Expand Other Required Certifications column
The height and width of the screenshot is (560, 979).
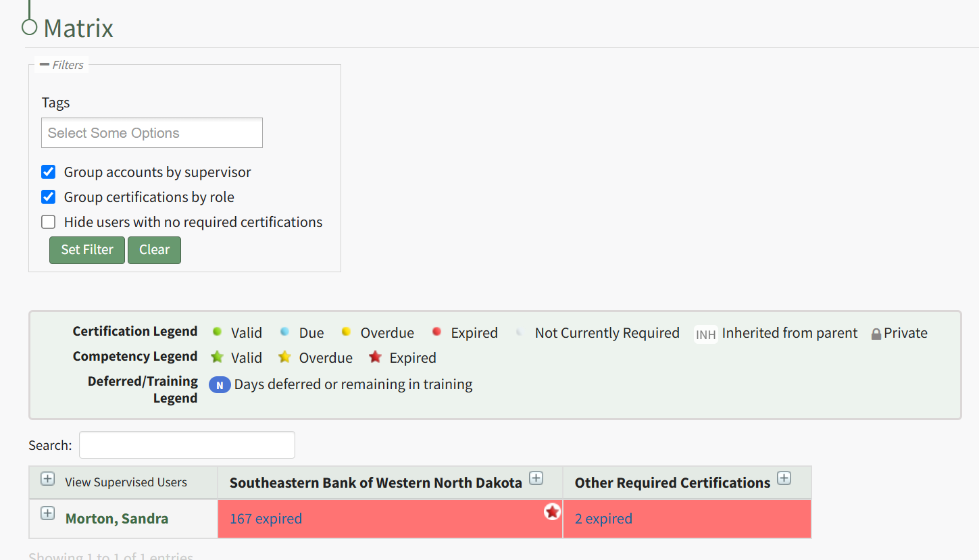coord(784,478)
